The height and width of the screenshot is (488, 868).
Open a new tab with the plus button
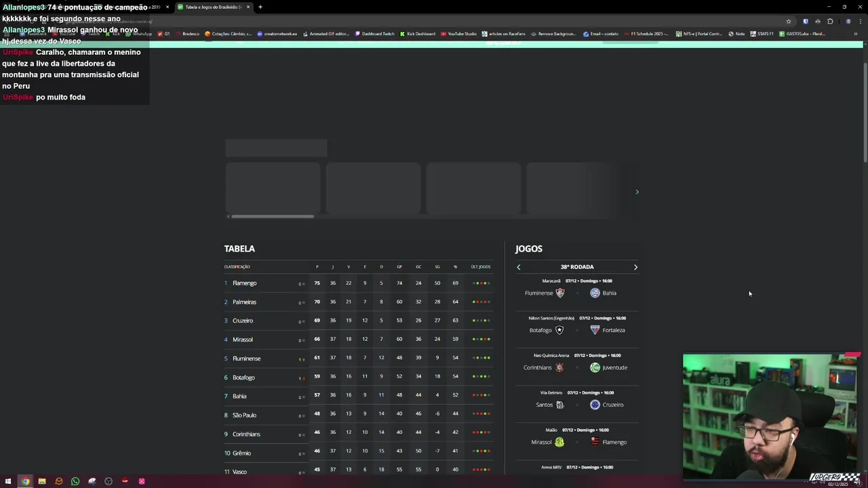(x=260, y=7)
